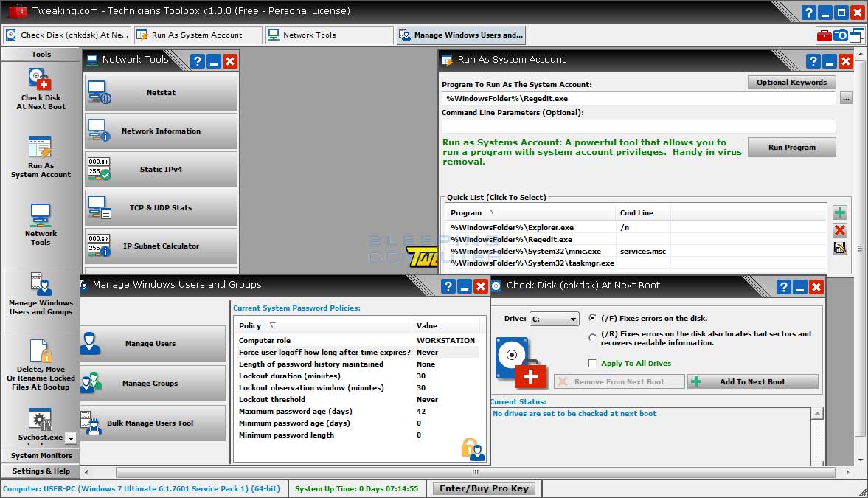Image resolution: width=868 pixels, height=498 pixels.
Task: Open IP Subnet Calculator
Action: pyautogui.click(x=161, y=246)
